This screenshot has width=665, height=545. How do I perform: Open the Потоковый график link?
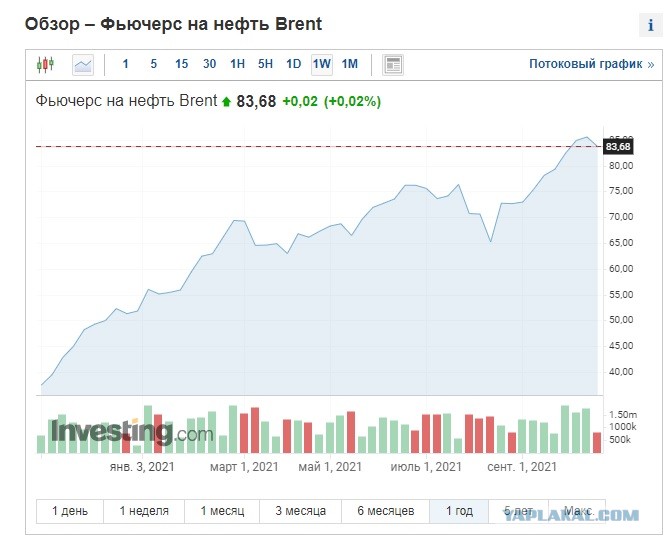(591, 64)
